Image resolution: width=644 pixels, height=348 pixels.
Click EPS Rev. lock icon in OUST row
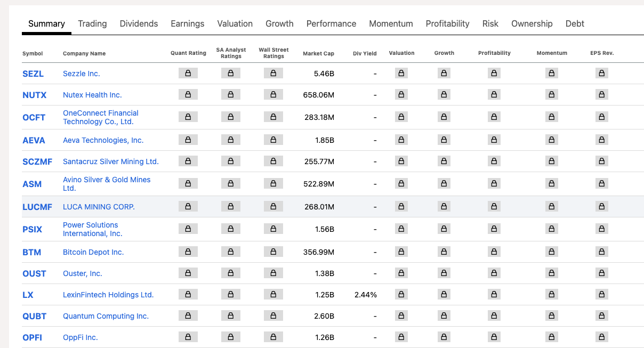[x=602, y=273]
